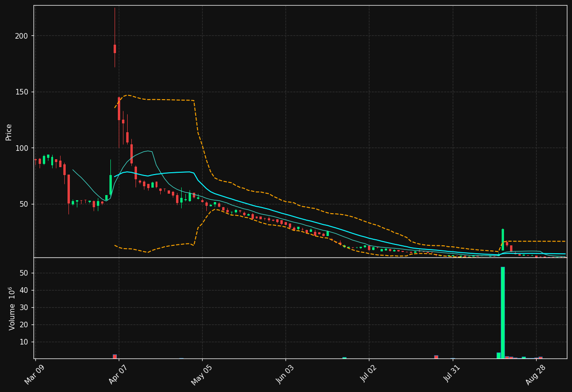This screenshot has width=572, height=392.
Task: Click the 30 volume axis label
Action: [x=24, y=307]
